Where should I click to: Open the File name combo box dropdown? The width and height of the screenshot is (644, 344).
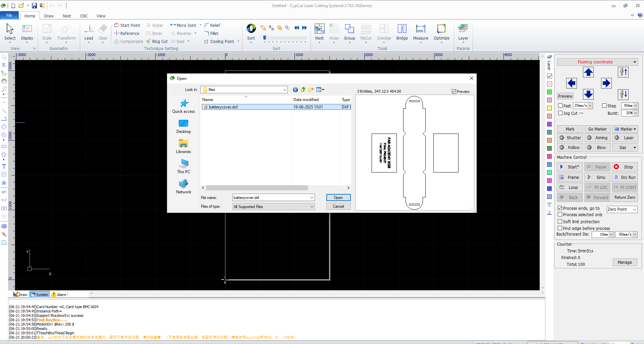(312, 198)
